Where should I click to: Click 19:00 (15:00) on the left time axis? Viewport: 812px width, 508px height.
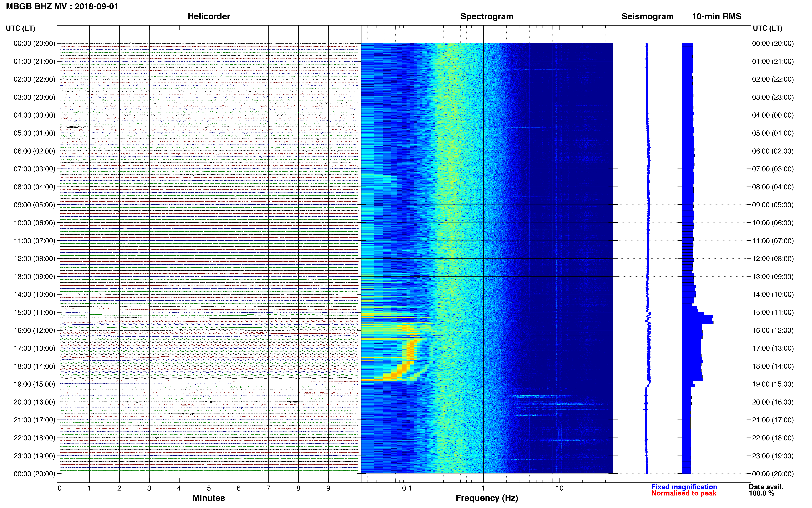pyautogui.click(x=34, y=384)
